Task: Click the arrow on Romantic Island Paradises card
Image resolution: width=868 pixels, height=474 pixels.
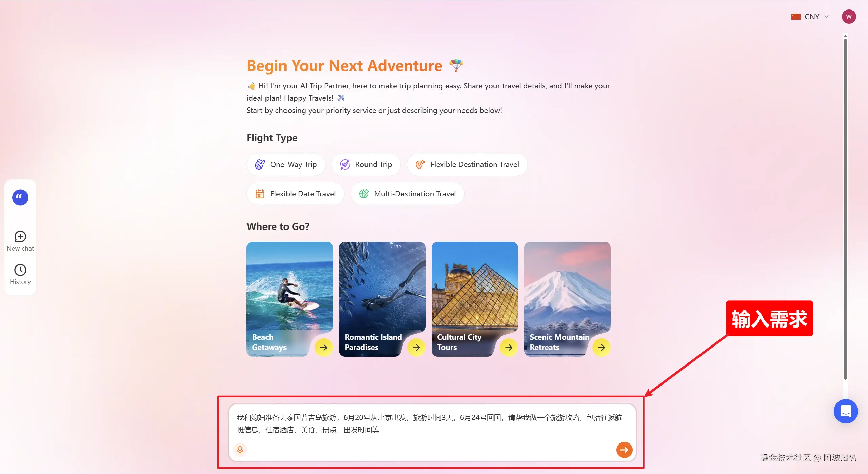Action: (416, 347)
